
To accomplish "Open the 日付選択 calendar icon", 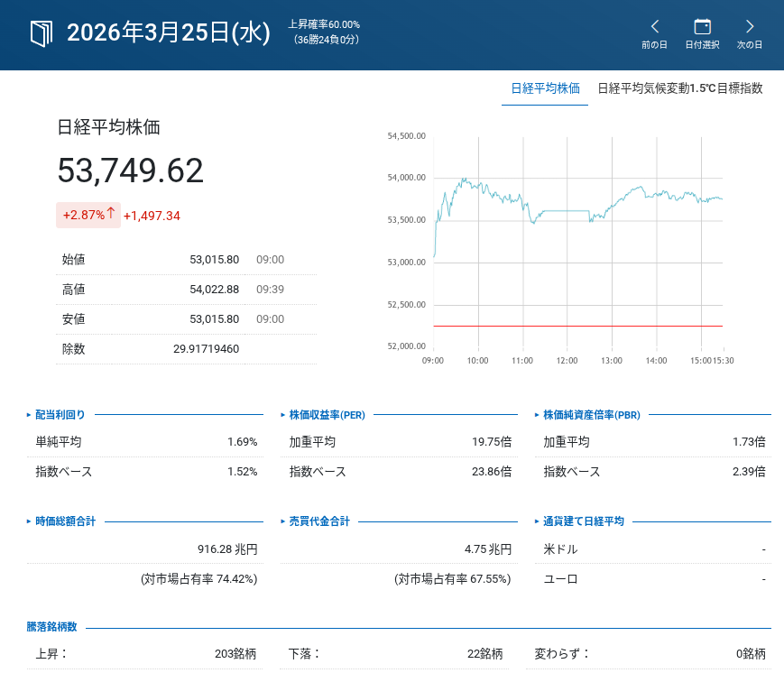I will click(x=702, y=26).
